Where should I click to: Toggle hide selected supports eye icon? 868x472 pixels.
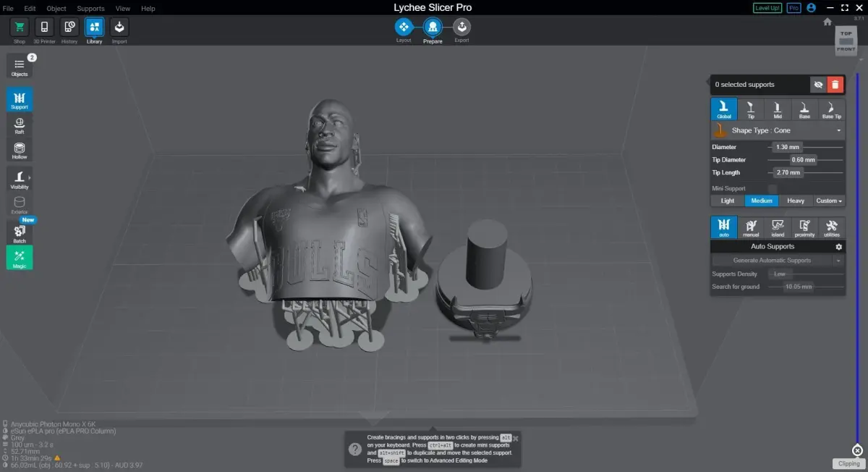click(x=818, y=85)
